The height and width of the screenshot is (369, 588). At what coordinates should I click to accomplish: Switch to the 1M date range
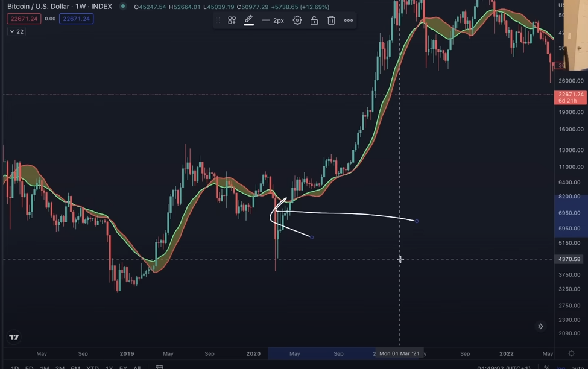tap(44, 367)
